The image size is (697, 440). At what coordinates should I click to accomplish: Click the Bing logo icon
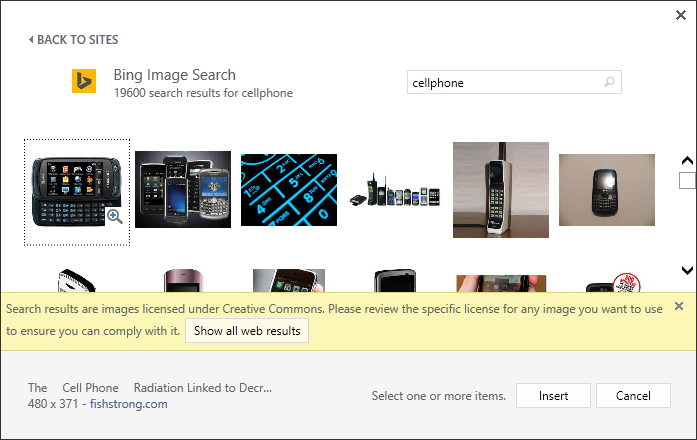click(84, 81)
